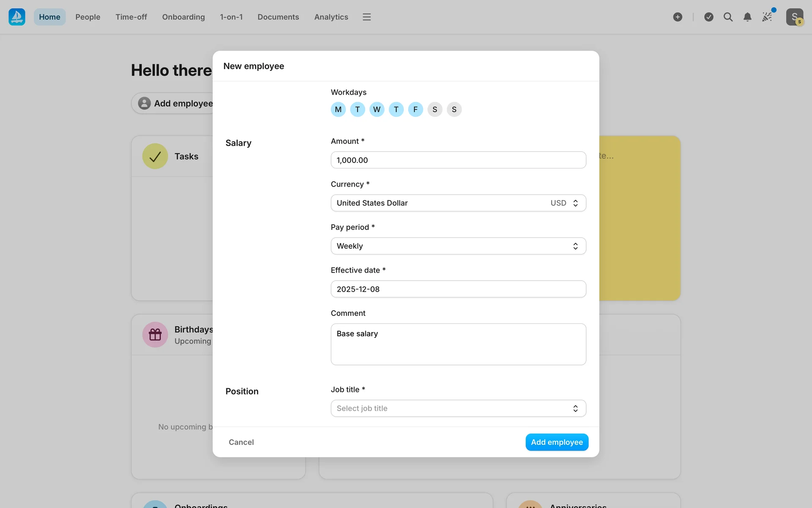Click the sailboat app logo
Image resolution: width=812 pixels, height=508 pixels.
tap(17, 17)
